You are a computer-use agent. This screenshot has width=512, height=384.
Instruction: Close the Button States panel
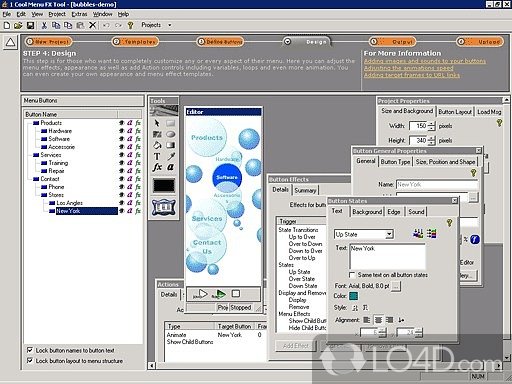[x=454, y=200]
